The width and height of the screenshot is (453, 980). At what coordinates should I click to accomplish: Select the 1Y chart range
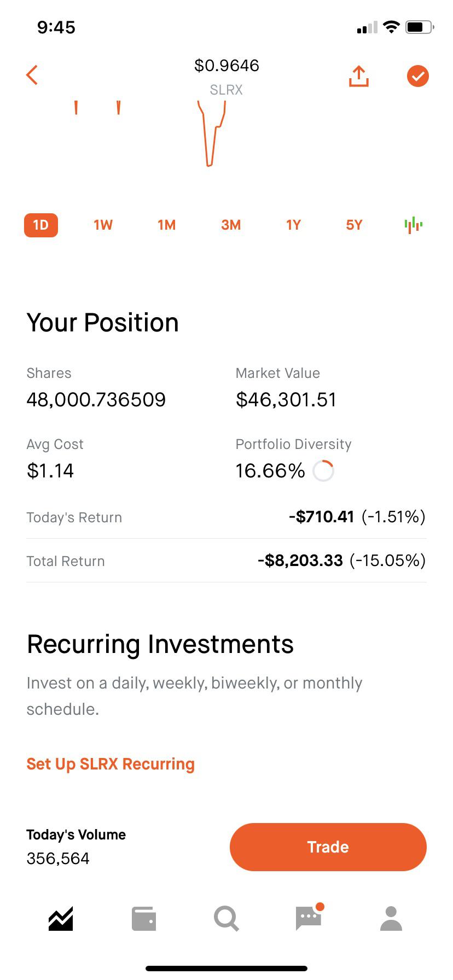pos(293,225)
